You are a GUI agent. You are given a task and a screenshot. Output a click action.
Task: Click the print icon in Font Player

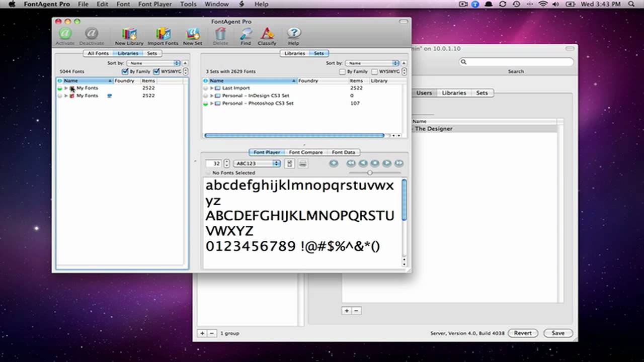tap(303, 163)
